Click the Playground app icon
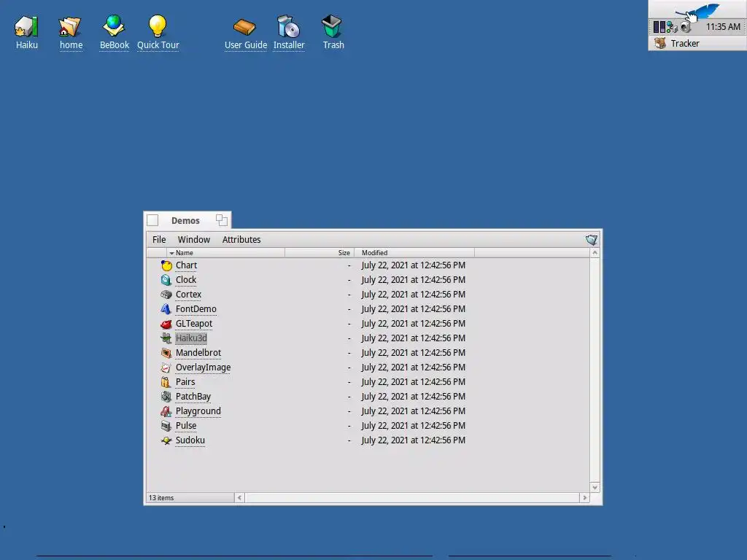 click(166, 411)
